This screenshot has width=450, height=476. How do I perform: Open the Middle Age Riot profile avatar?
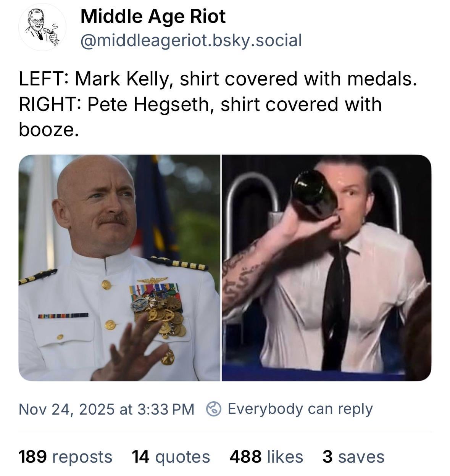(x=42, y=27)
